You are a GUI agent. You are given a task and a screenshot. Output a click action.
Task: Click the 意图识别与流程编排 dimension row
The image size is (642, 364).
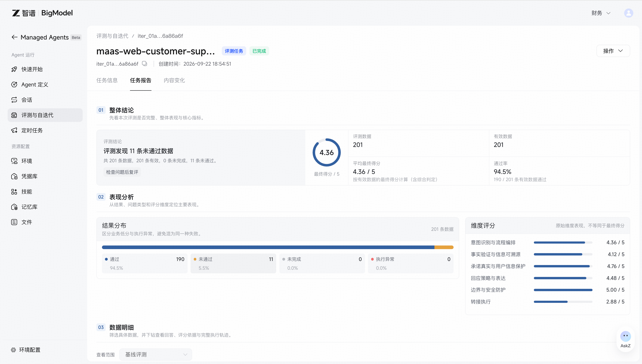click(x=547, y=242)
